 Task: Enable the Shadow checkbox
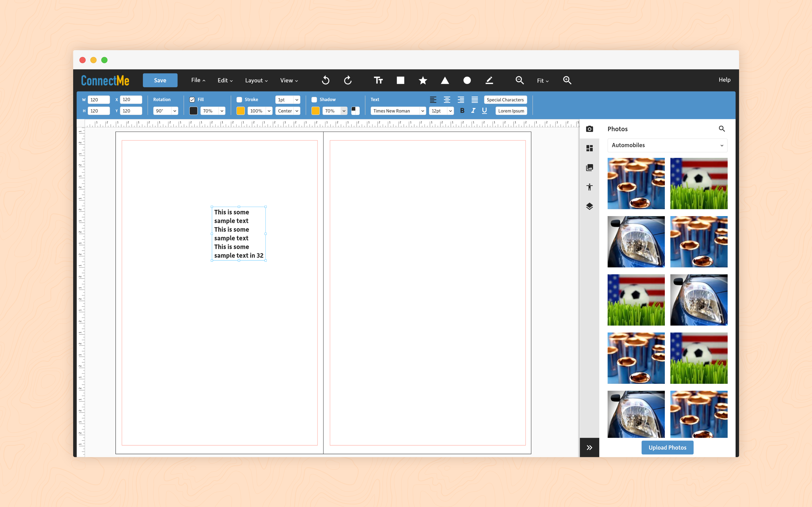coord(314,99)
